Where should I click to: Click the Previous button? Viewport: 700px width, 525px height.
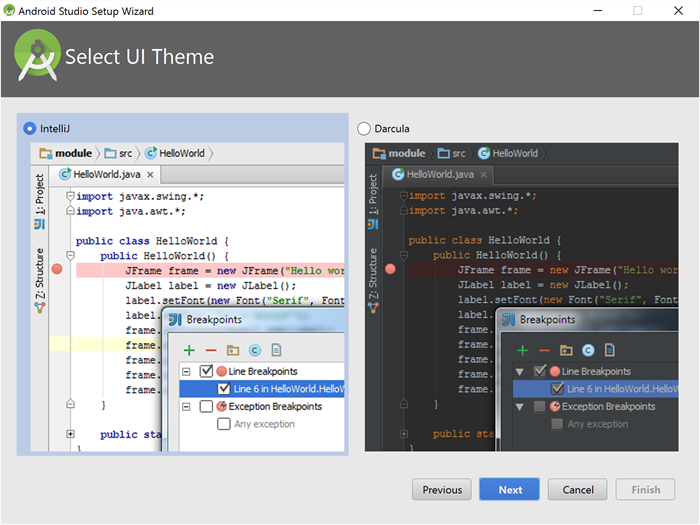pyautogui.click(x=442, y=490)
